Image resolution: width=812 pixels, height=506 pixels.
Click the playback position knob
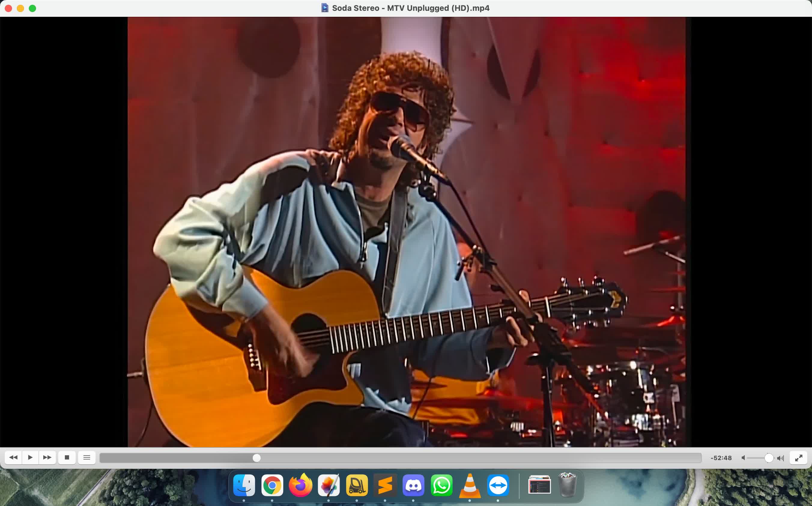[256, 458]
